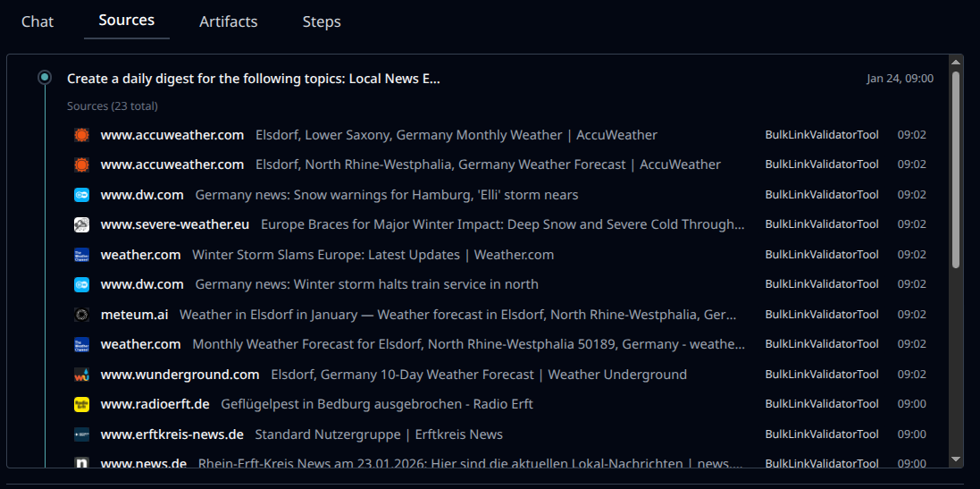Click the timeline node beside the daily digest title
This screenshot has height=489, width=980.
pos(45,78)
